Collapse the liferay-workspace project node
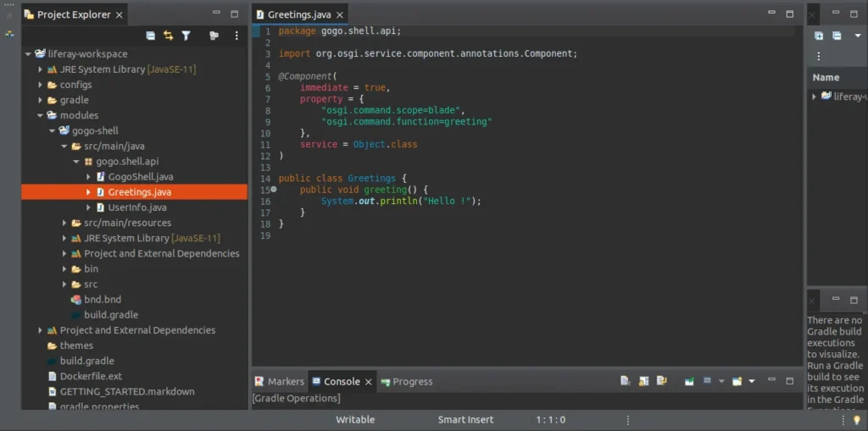This screenshot has width=868, height=431. coord(28,54)
